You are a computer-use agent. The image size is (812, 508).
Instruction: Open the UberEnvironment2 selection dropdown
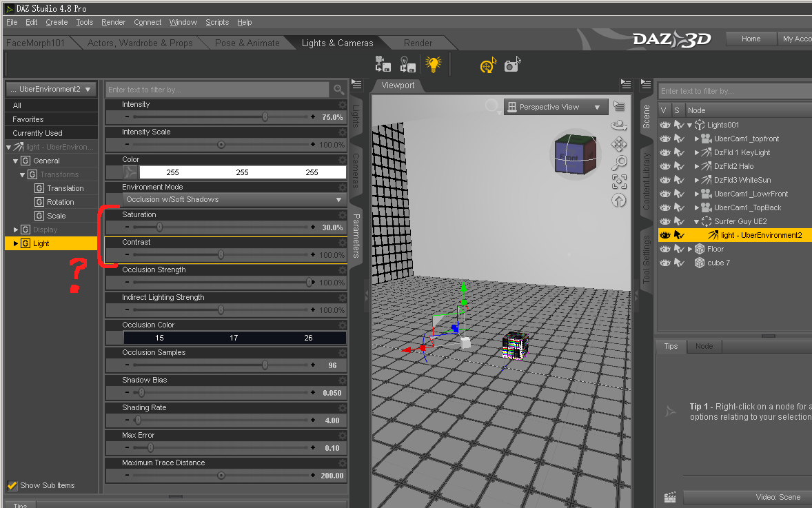point(51,89)
